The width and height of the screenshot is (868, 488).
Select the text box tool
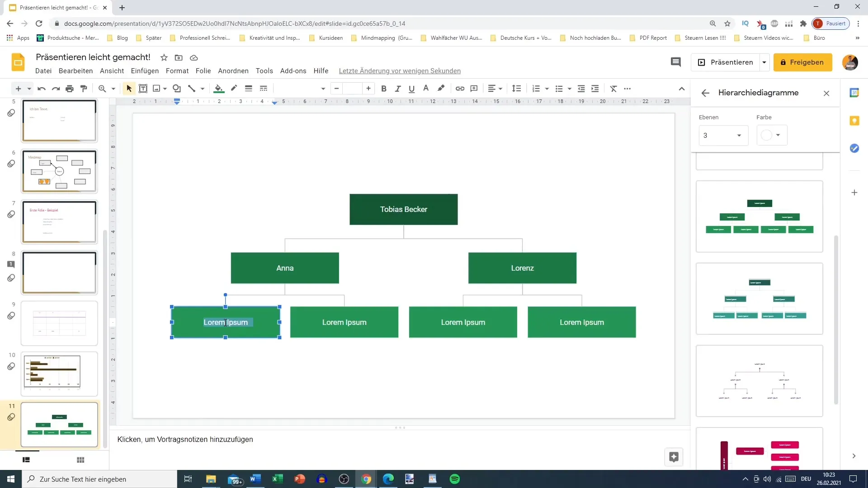click(143, 89)
